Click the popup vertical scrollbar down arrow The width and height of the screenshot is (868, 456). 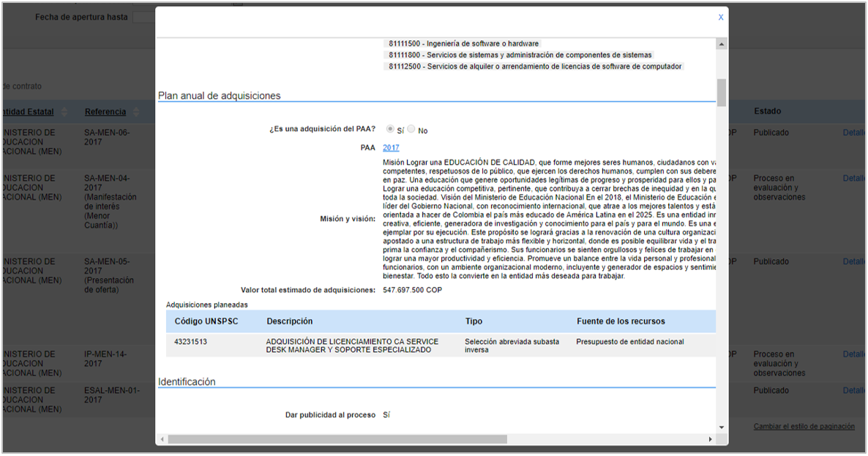(722, 427)
